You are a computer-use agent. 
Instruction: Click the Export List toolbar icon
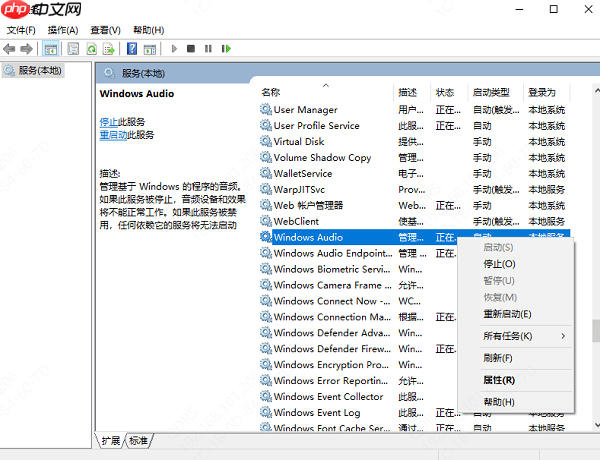(x=109, y=48)
